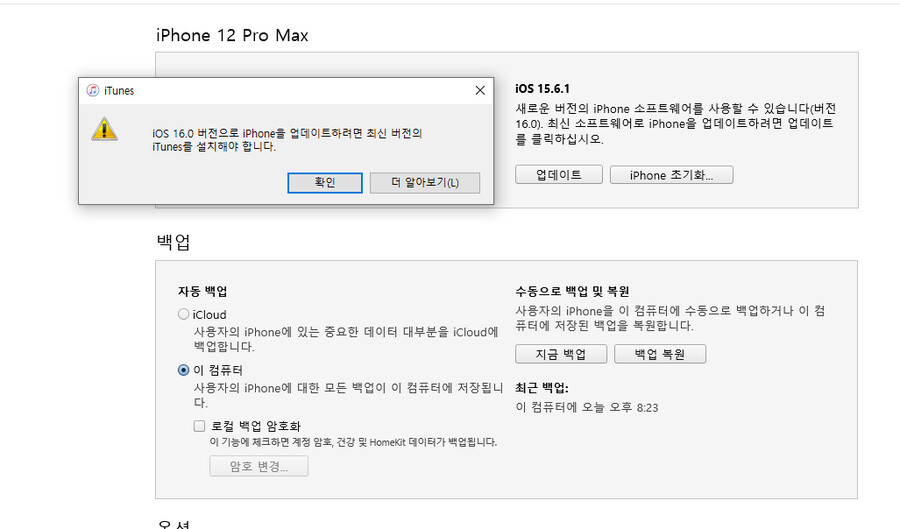
Task: Click the 업데이트 button
Action: pos(558,175)
